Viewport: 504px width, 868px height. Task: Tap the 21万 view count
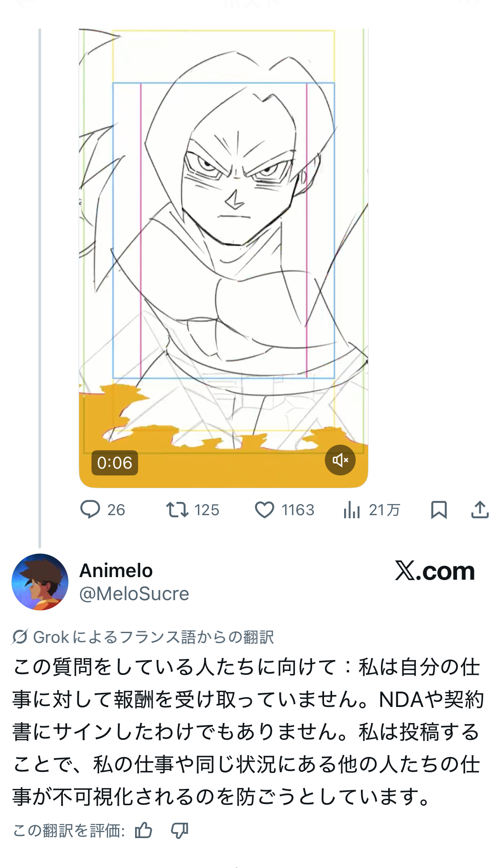coord(384,510)
